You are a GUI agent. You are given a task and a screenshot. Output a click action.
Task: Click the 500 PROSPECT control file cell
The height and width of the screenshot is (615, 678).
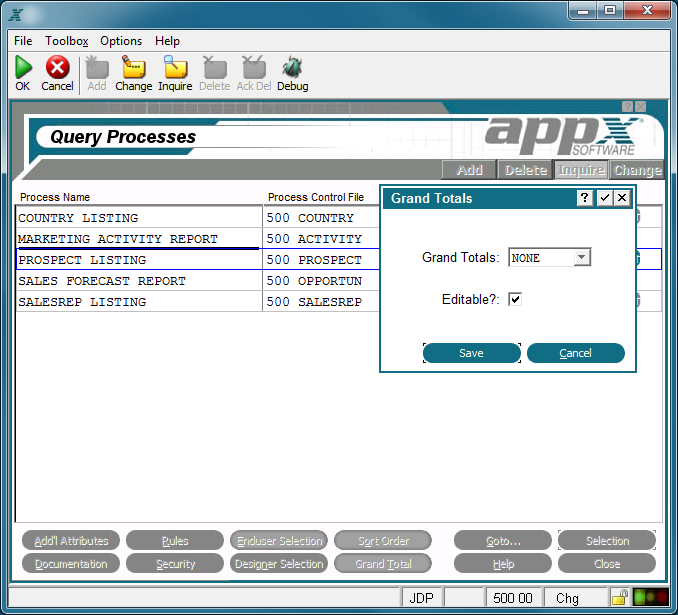(x=321, y=259)
